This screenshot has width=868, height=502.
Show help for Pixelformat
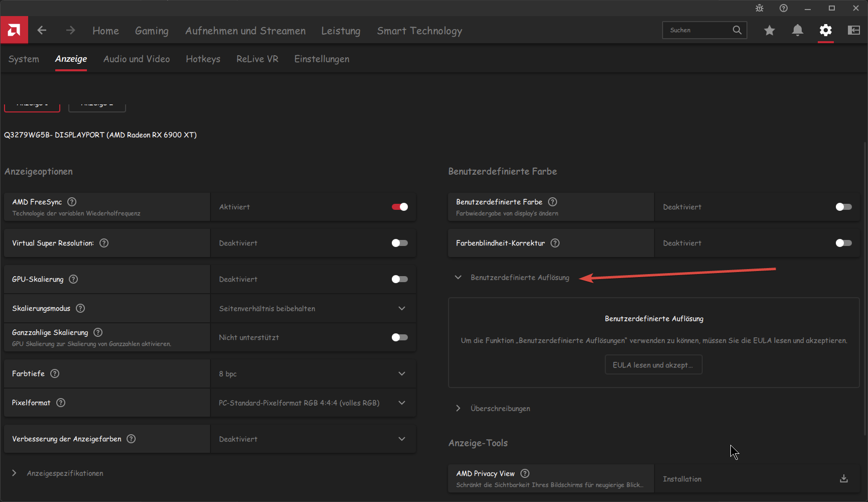(x=61, y=403)
